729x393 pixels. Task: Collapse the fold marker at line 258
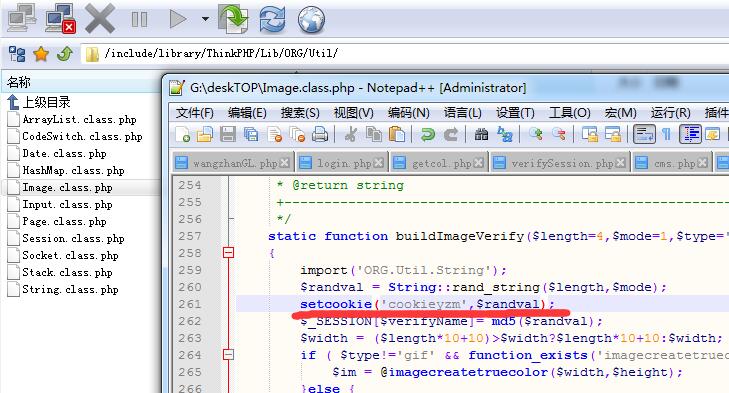(228, 253)
